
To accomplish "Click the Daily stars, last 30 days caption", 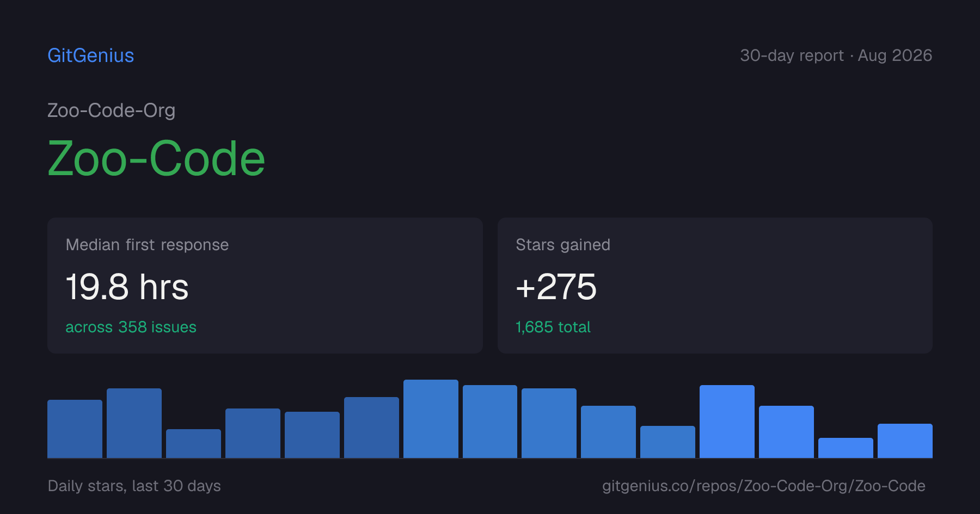I will (134, 486).
